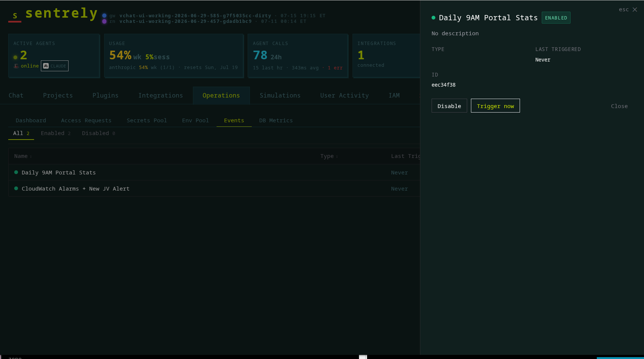Open the DB Metrics sub-tab
This screenshot has width=644, height=359.
[x=276, y=120]
